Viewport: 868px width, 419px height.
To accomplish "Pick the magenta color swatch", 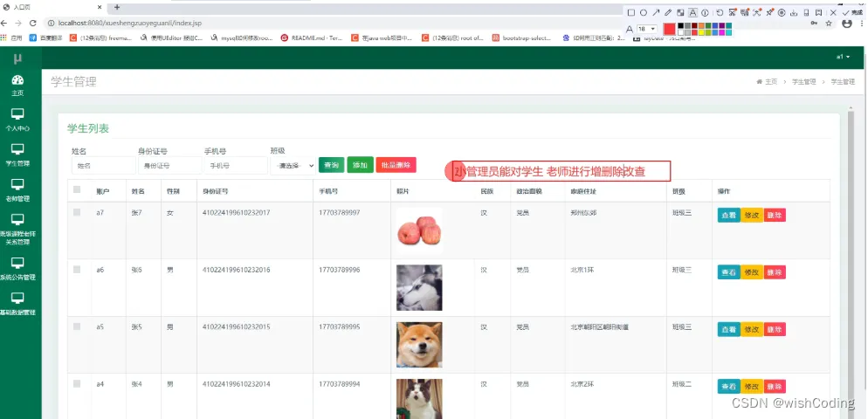I will [x=722, y=32].
